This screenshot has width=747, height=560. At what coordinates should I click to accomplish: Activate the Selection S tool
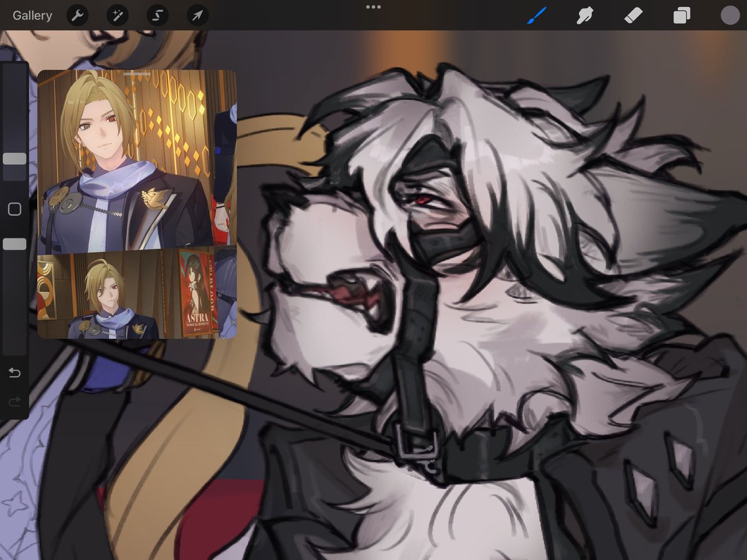157,16
